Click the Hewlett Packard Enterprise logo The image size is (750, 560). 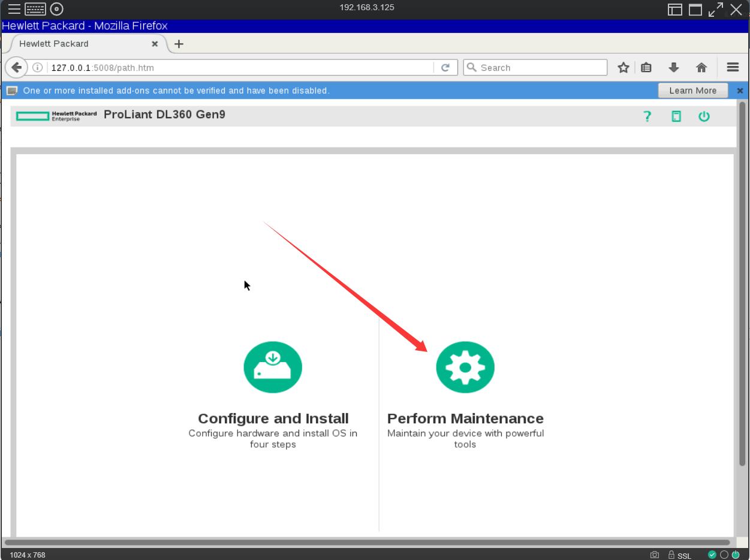pyautogui.click(x=56, y=116)
